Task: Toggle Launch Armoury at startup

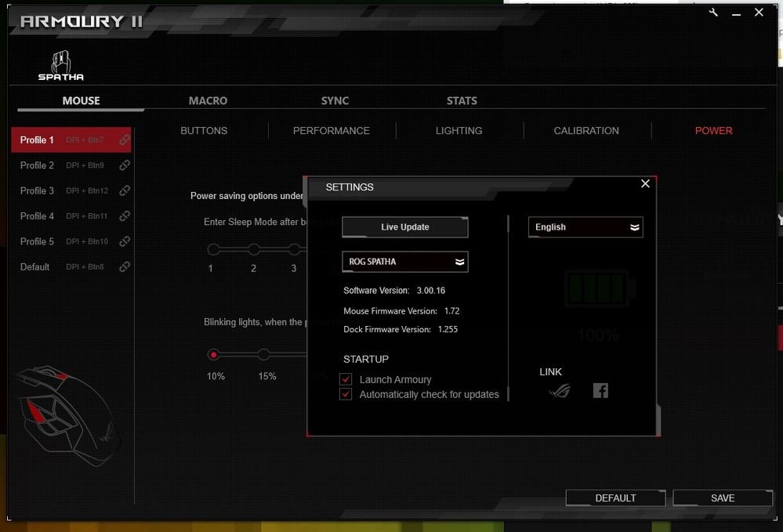Action: click(x=346, y=379)
